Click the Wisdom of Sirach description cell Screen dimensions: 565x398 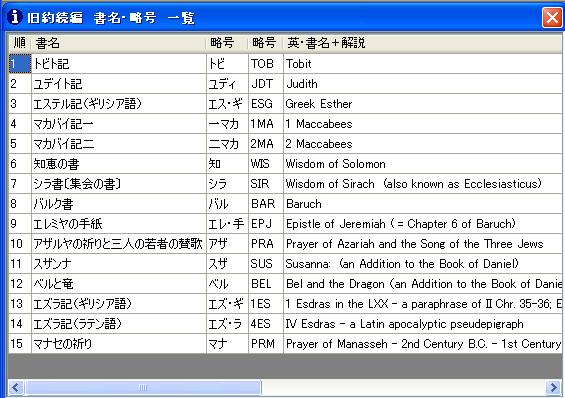[x=423, y=184]
